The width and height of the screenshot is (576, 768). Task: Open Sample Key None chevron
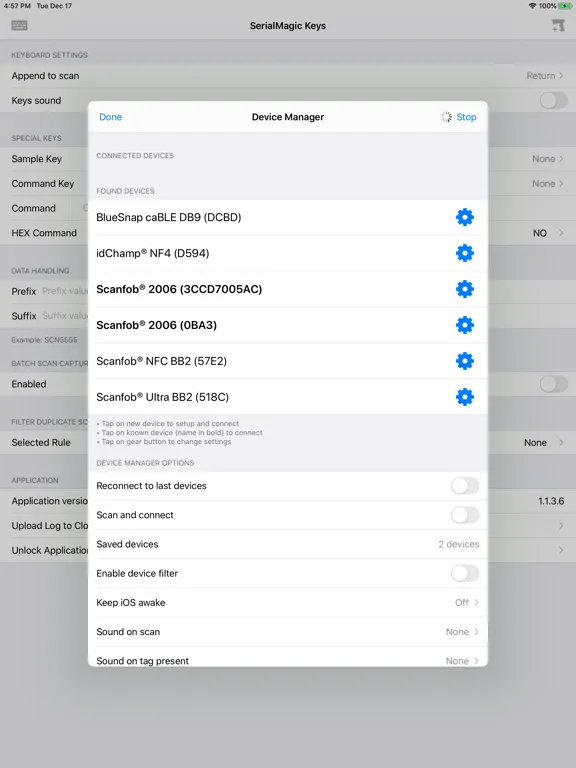click(x=561, y=159)
